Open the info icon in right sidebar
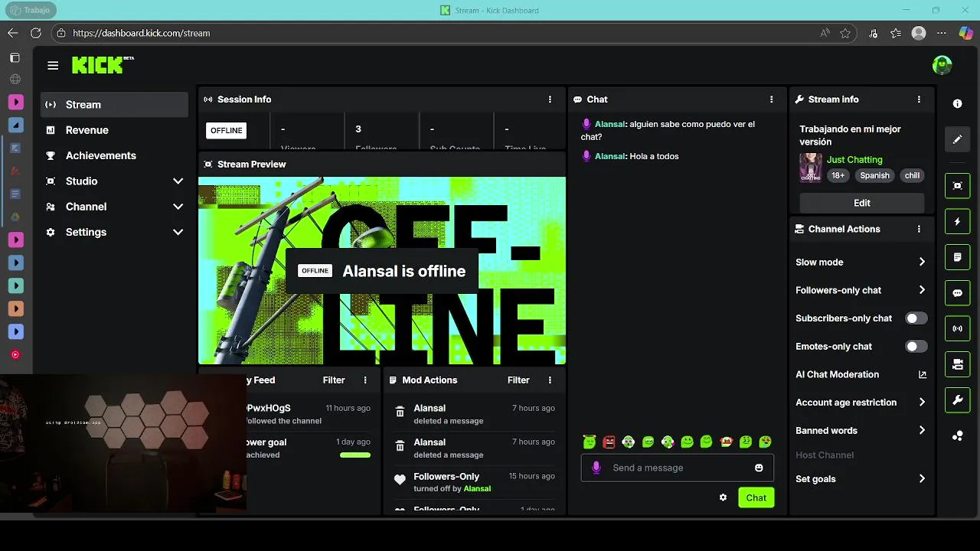 957,104
